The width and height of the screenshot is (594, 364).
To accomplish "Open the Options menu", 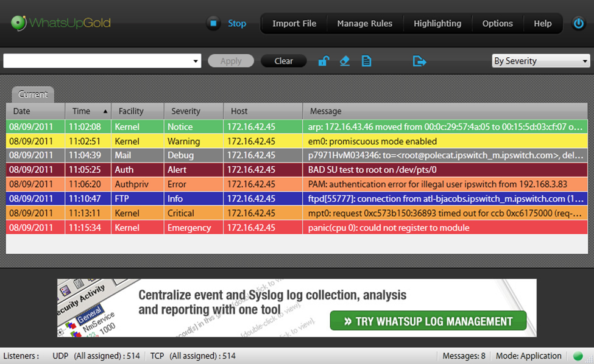I will pyautogui.click(x=497, y=24).
